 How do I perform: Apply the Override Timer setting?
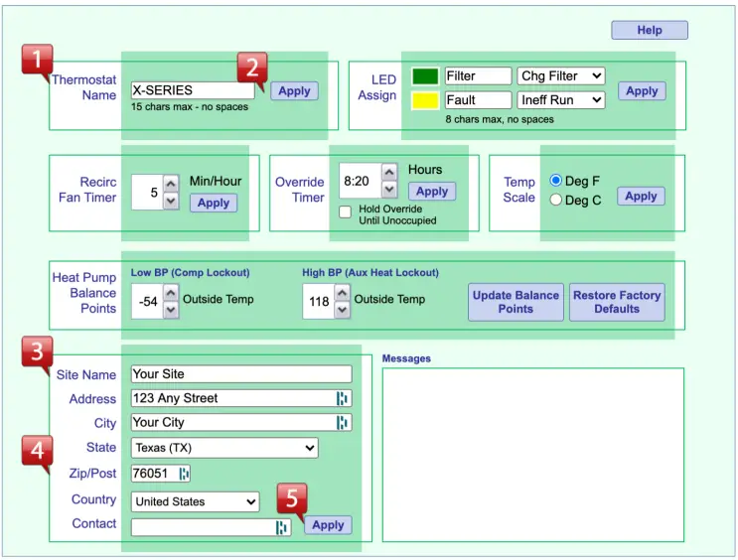[x=432, y=192]
